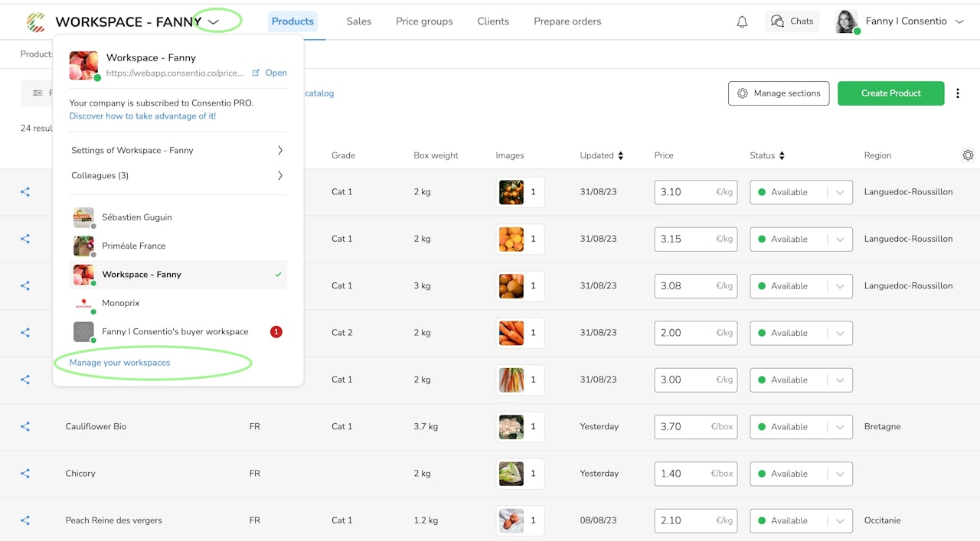980x541 pixels.
Task: Edit the Chicory price field
Action: [681, 474]
